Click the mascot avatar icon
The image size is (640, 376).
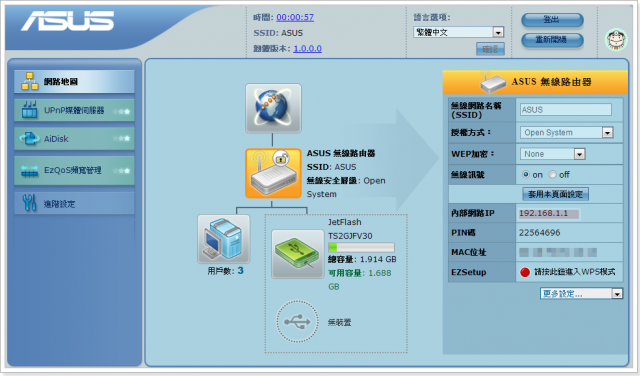[x=616, y=40]
